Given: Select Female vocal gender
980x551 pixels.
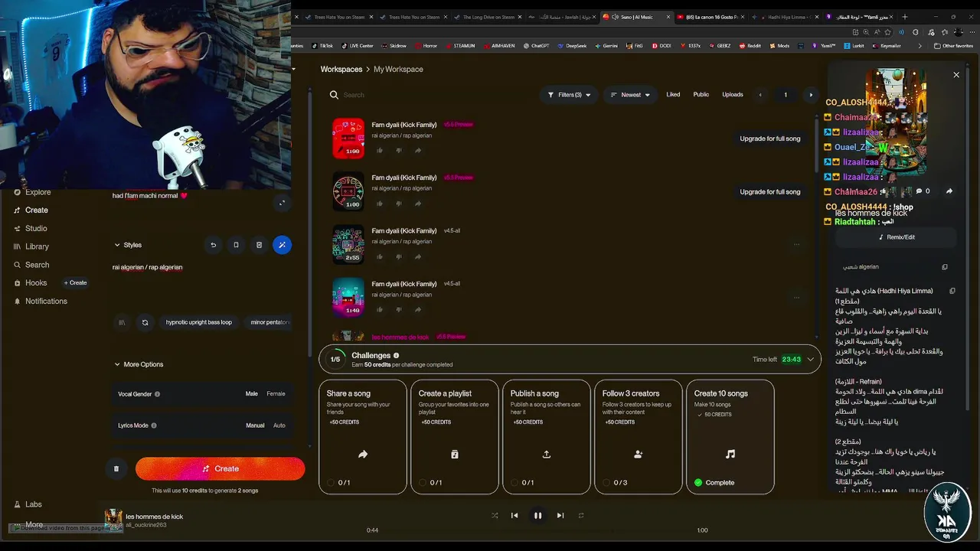Looking at the screenshot, I should tap(276, 394).
